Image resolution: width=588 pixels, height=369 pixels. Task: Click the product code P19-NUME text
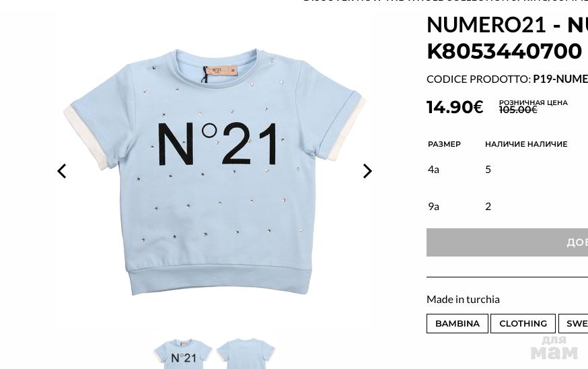[x=560, y=79]
